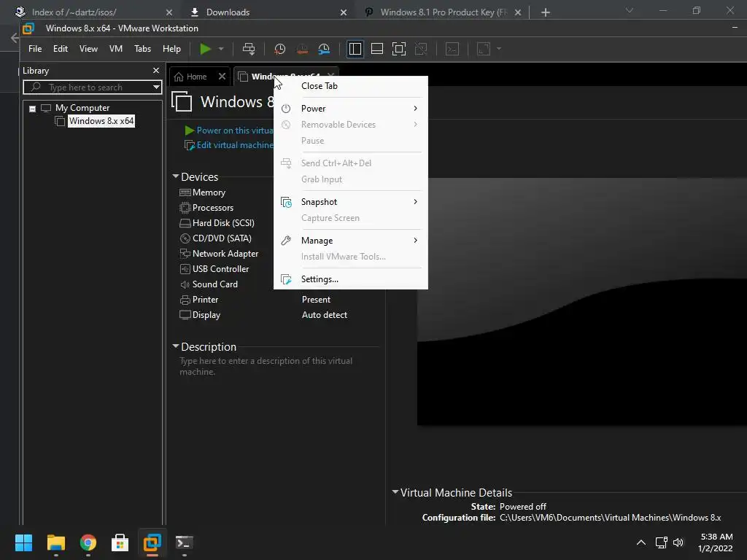This screenshot has width=747, height=560.
Task: Open Microsoft Store from taskbar
Action: tap(120, 542)
